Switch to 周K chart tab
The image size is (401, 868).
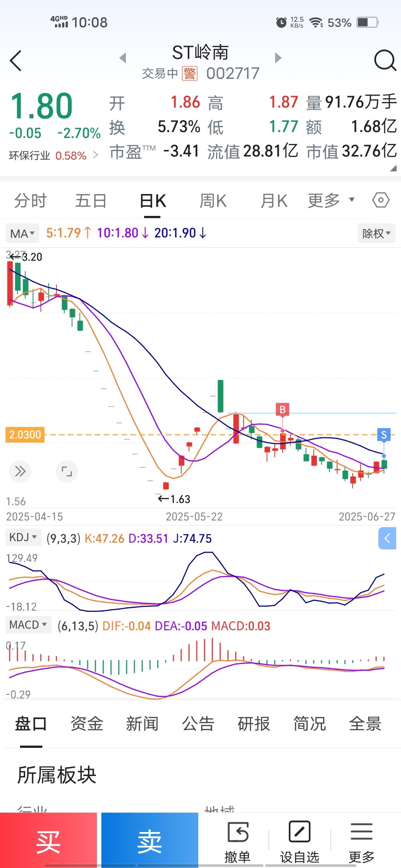point(213,201)
